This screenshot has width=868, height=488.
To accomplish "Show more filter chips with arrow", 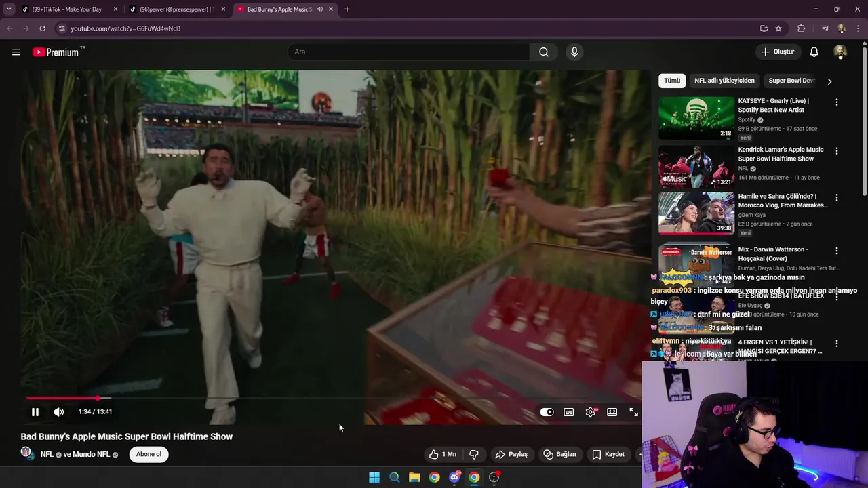I will click(x=829, y=81).
